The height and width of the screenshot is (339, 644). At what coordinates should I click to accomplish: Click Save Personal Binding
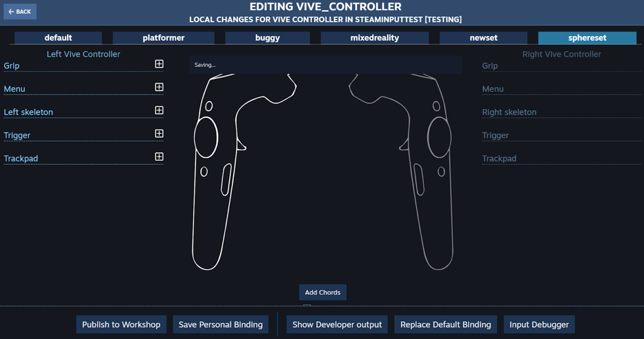tap(221, 324)
